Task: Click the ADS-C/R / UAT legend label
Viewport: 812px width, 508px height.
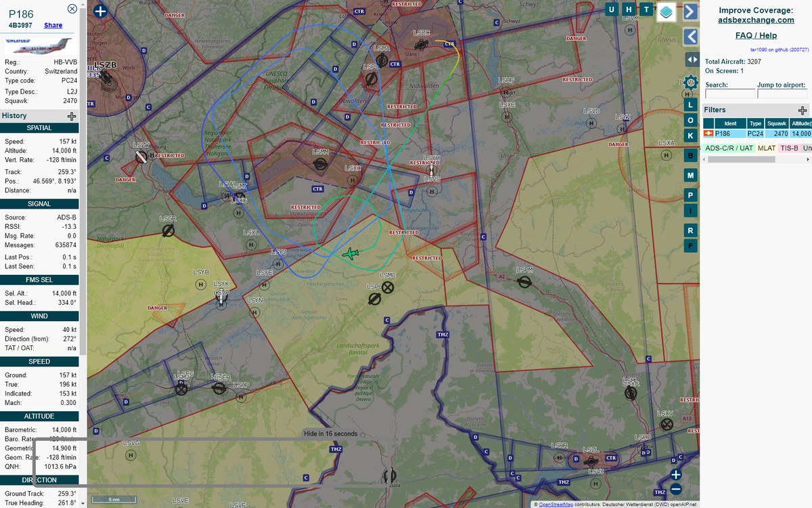Action: coord(729,148)
